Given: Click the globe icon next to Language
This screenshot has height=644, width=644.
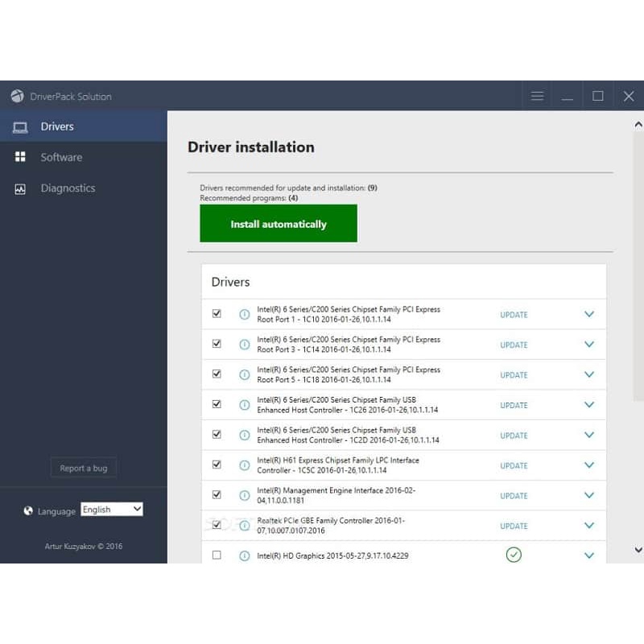Looking at the screenshot, I should point(29,510).
